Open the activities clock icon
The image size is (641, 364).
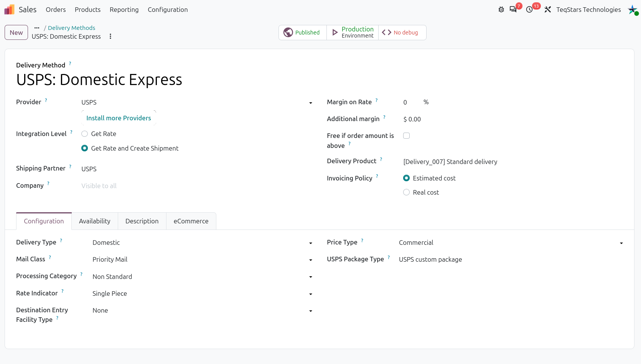pyautogui.click(x=529, y=10)
